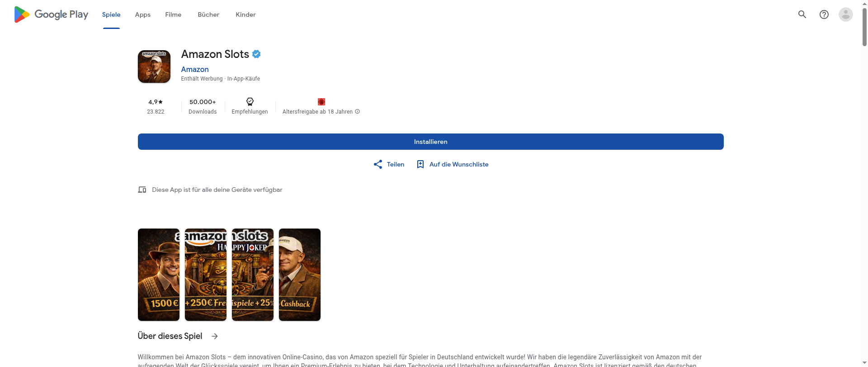Image resolution: width=868 pixels, height=367 pixels.
Task: Click the Teilen share button
Action: click(x=389, y=164)
